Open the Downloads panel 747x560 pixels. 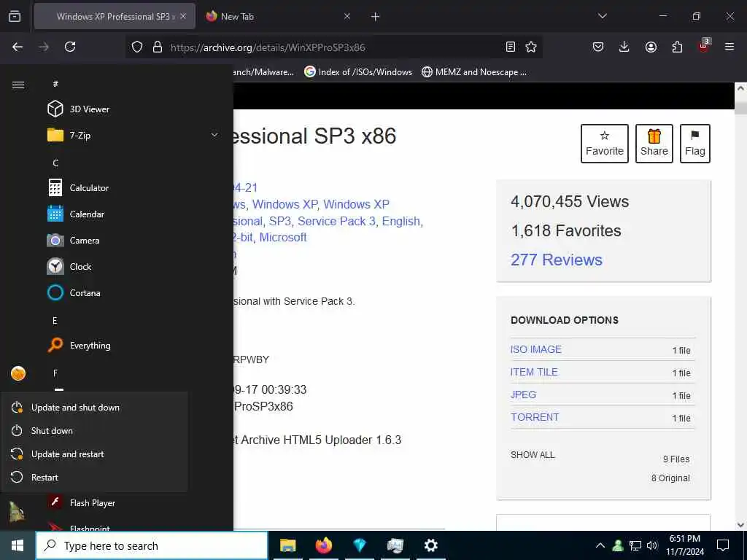[x=624, y=47]
